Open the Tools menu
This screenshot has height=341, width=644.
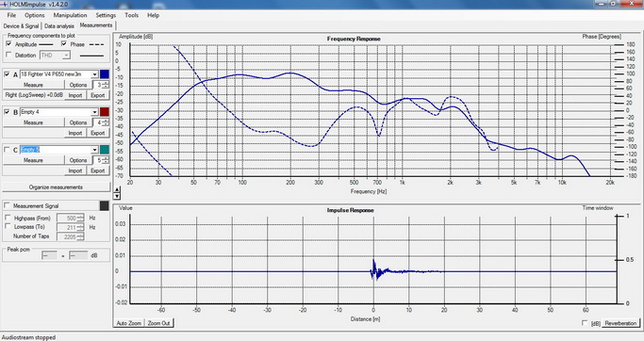131,15
